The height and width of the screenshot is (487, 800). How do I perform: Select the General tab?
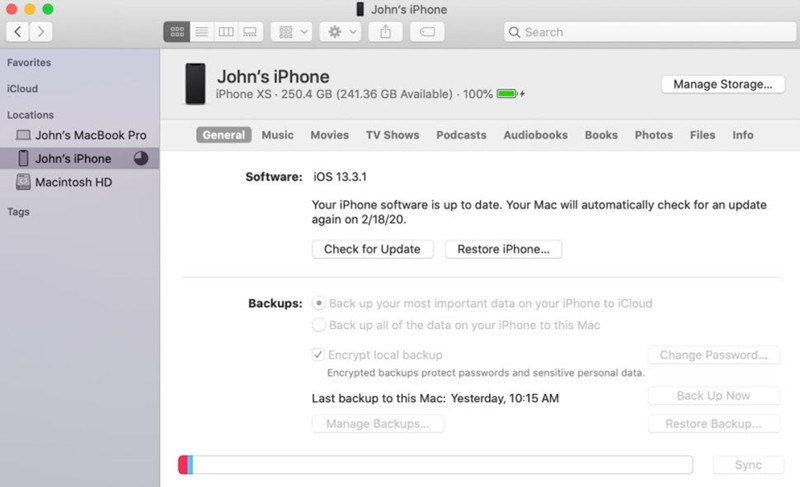223,135
